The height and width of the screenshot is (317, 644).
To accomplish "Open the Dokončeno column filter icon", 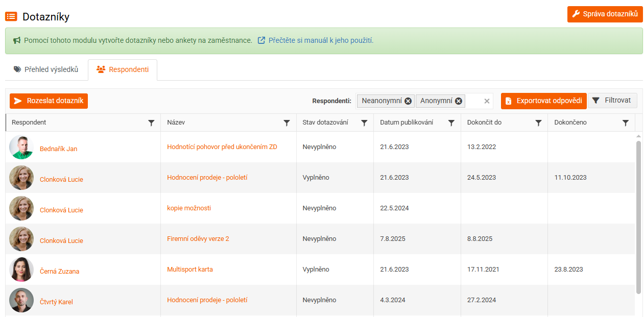I will tap(626, 123).
